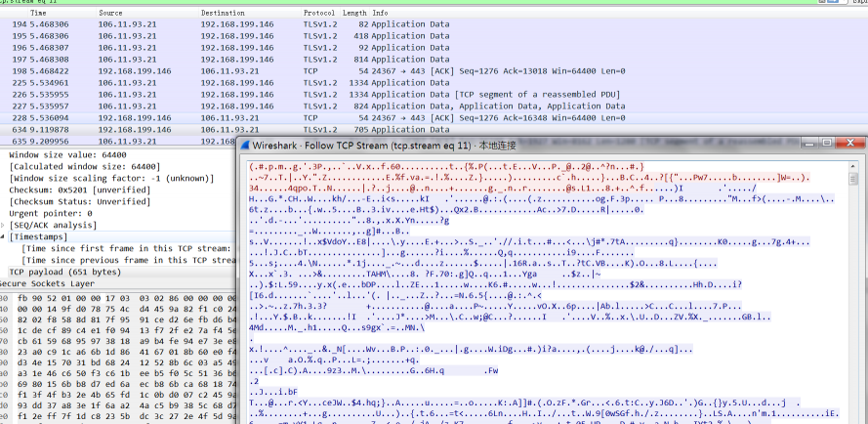Maximize the Follow TCP Stream dialog

(x=826, y=143)
